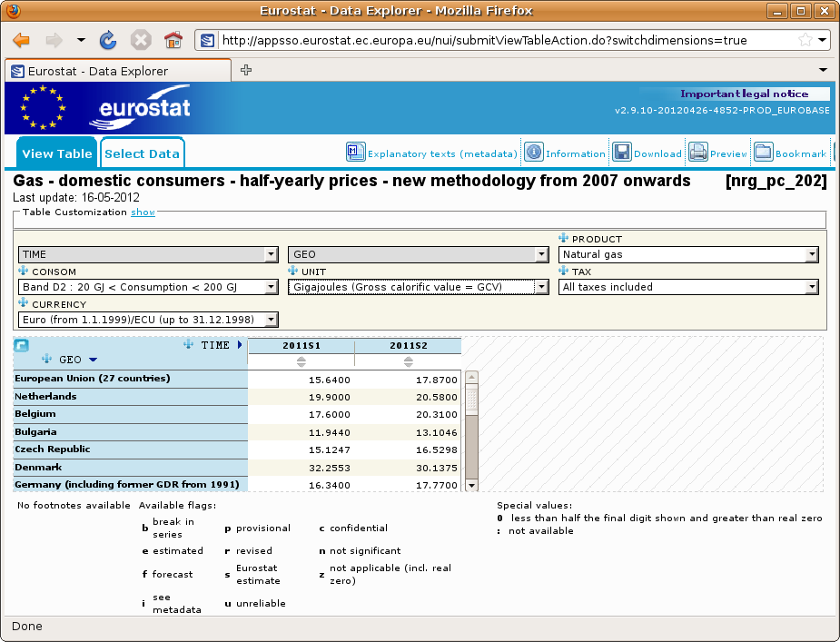
Task: Click the Information icon
Action: click(534, 153)
